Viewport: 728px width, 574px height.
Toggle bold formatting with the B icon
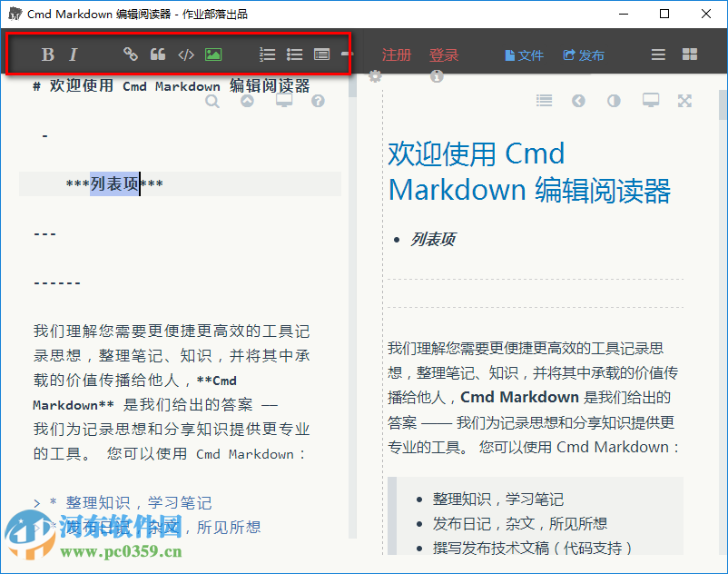click(47, 54)
